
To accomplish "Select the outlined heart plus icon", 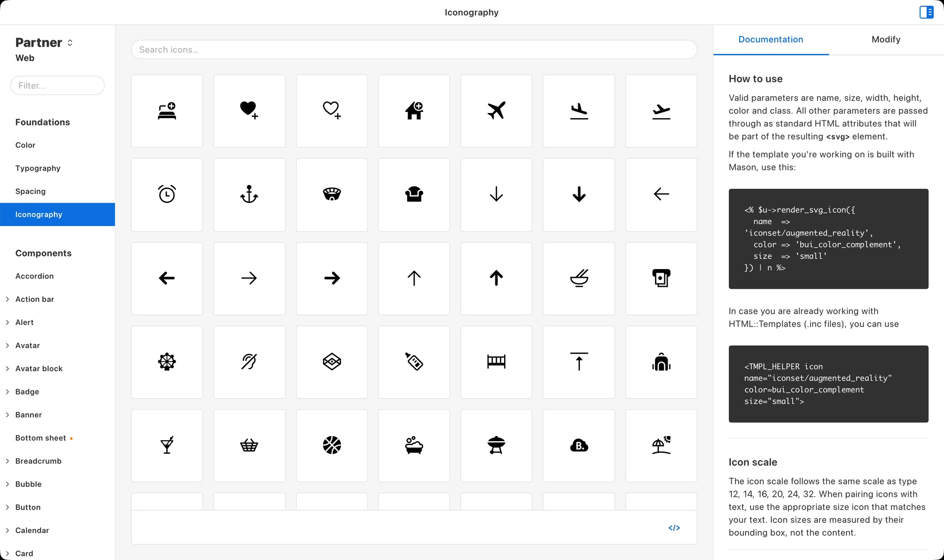I will coord(332,111).
